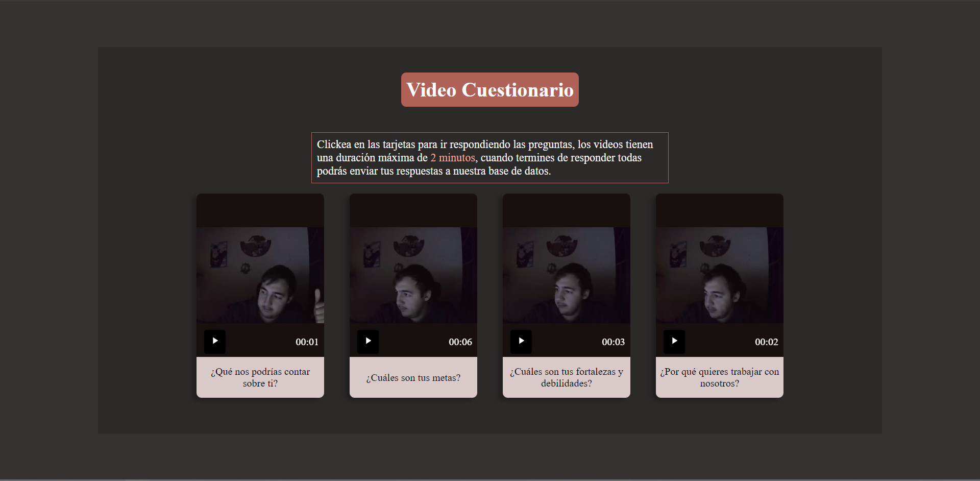The width and height of the screenshot is (980, 481).
Task: Open the "¿Qué nos podrías contar sobre ti?" card
Action: click(x=260, y=377)
